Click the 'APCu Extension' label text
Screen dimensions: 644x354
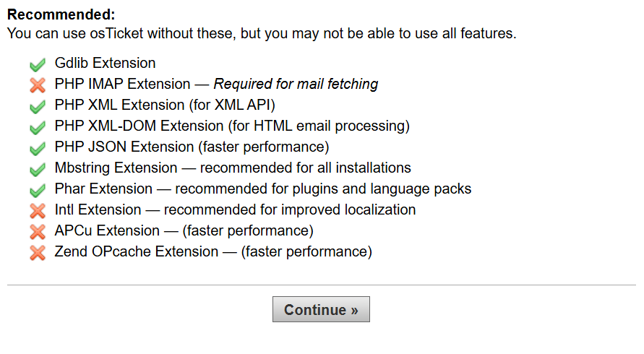107,231
